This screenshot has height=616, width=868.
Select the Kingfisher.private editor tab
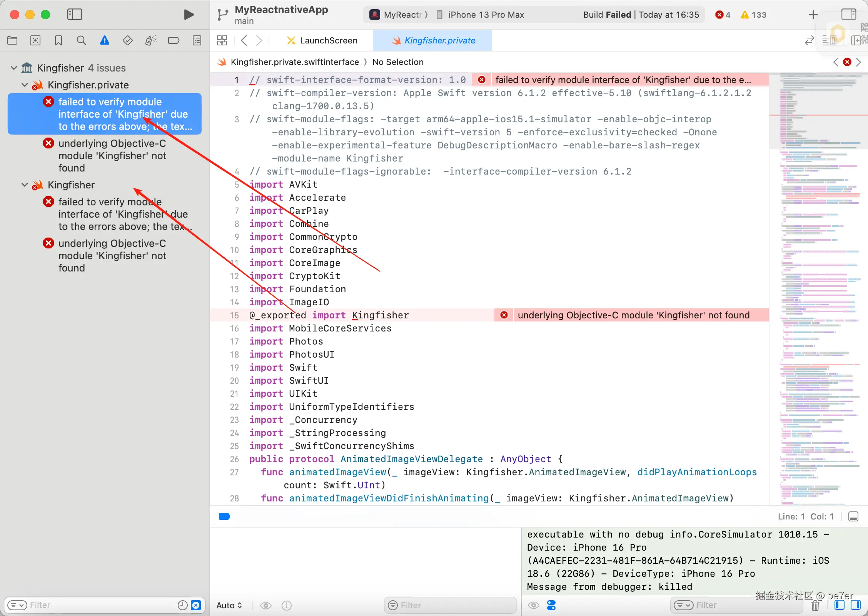coord(433,40)
